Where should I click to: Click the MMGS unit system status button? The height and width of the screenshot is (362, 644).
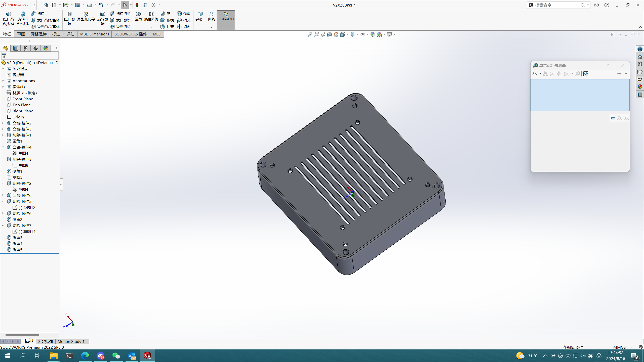click(619, 347)
